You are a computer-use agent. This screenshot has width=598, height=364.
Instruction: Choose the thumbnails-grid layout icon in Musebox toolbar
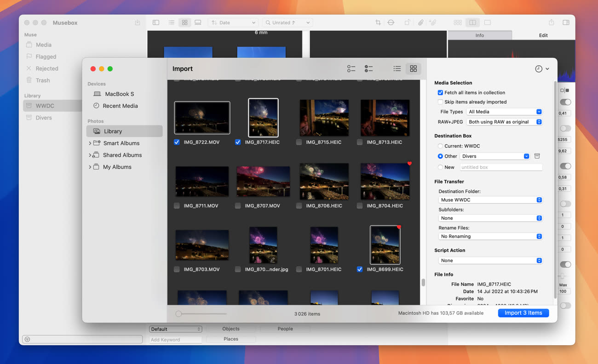458,23
